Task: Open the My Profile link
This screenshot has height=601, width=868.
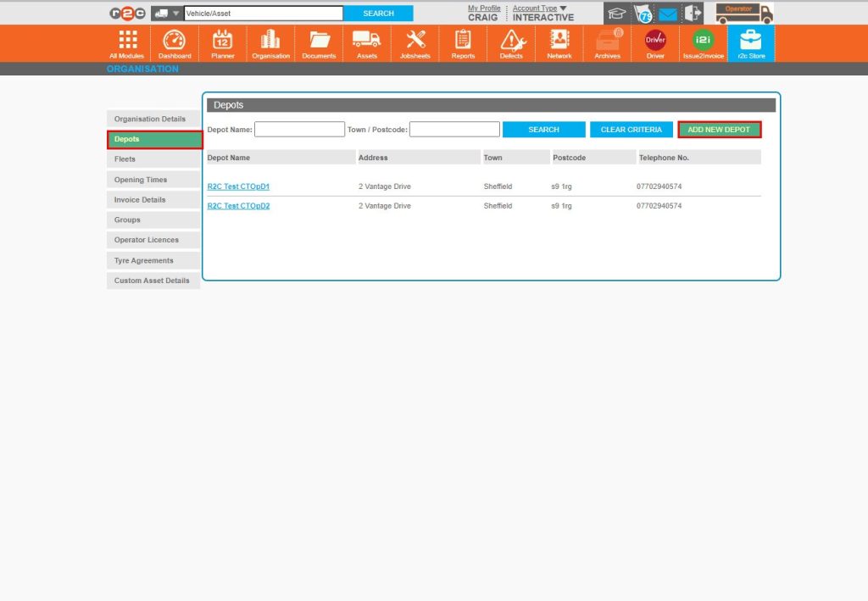Action: (x=484, y=8)
